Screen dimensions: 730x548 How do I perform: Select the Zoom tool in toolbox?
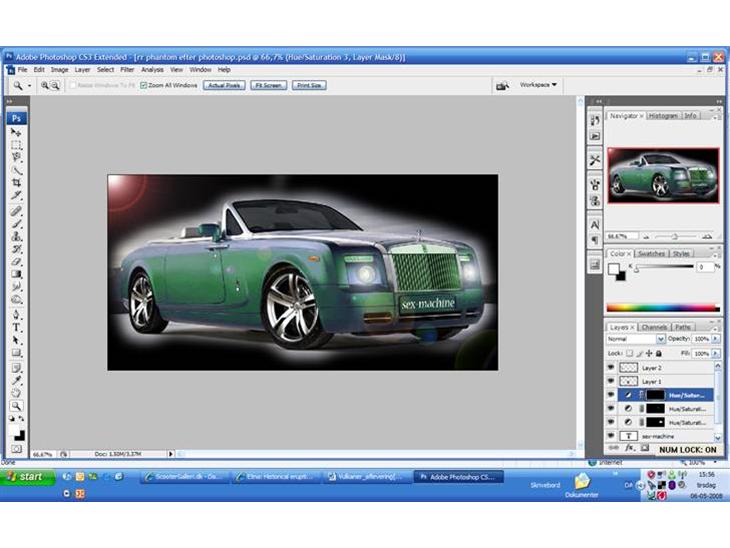(17, 406)
